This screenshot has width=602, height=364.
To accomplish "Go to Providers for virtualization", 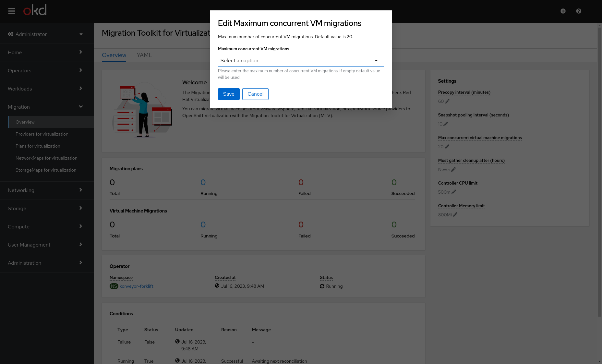I will 51,134.
